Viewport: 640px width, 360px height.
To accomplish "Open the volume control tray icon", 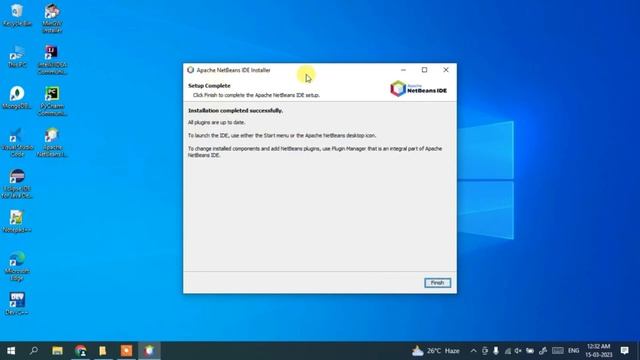I will pos(518,351).
